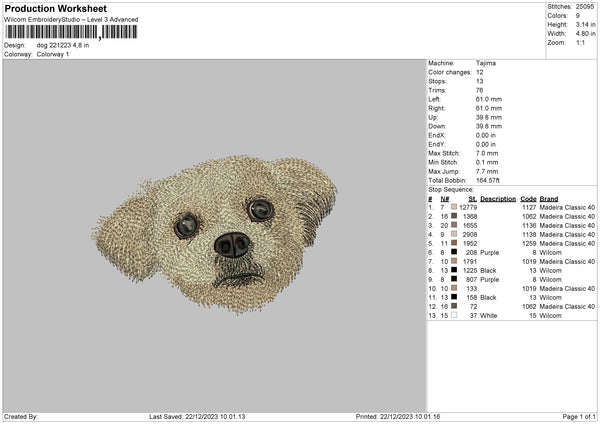Viewport: 600px width, 424px height.
Task: Select the white swatch in stop 13
Action: 456,315
